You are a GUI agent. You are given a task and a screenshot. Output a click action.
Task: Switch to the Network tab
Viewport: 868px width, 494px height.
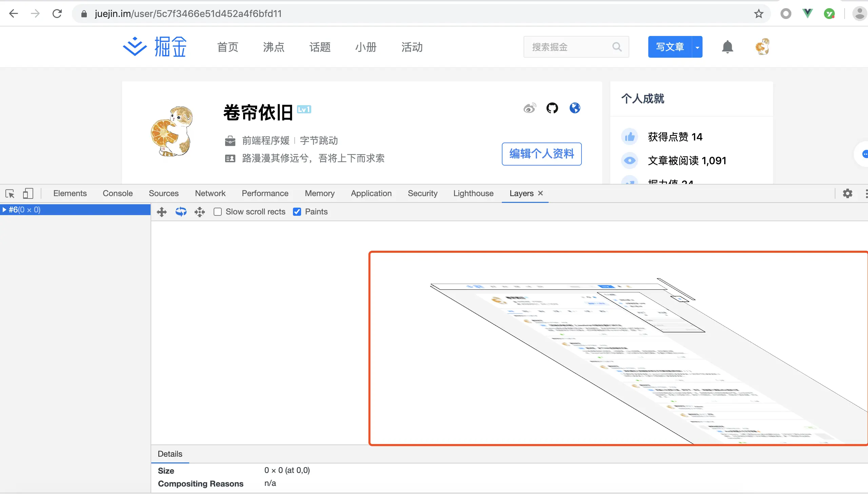pyautogui.click(x=210, y=193)
